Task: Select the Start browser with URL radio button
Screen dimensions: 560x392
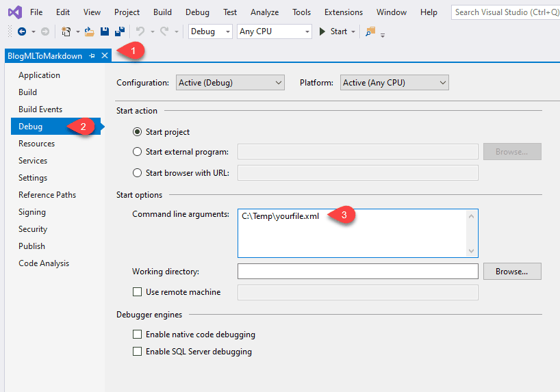Action: click(137, 173)
